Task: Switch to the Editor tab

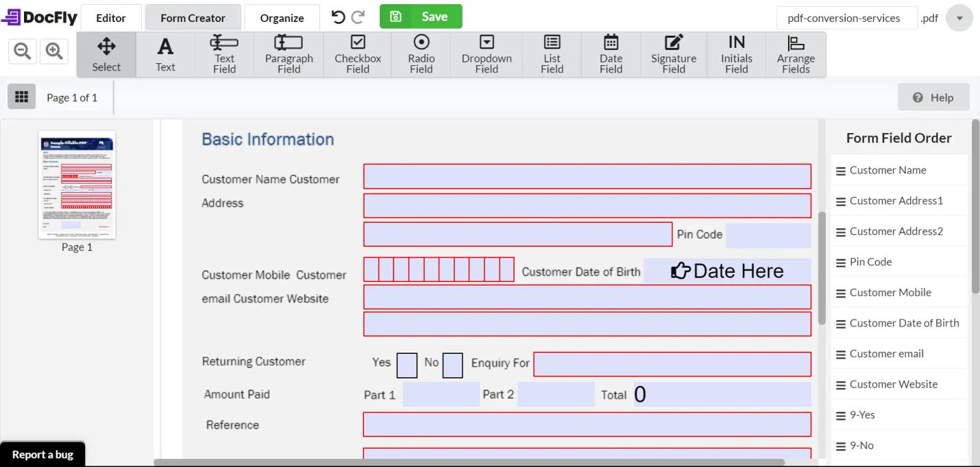Action: click(x=111, y=17)
